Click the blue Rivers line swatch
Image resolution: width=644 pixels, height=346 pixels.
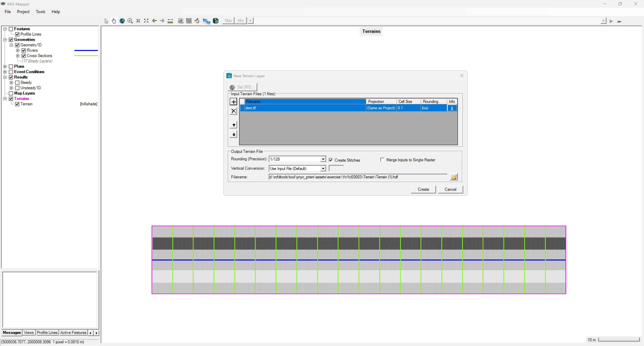(x=86, y=50)
